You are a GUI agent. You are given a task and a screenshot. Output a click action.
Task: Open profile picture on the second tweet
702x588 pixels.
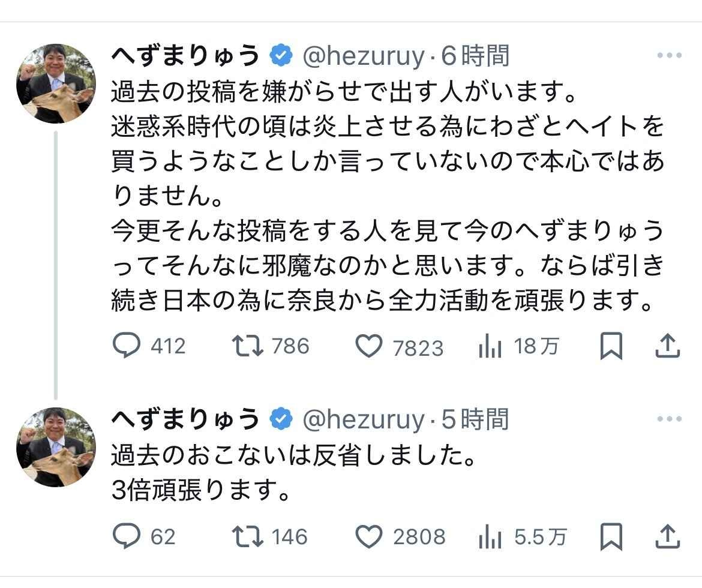56,447
